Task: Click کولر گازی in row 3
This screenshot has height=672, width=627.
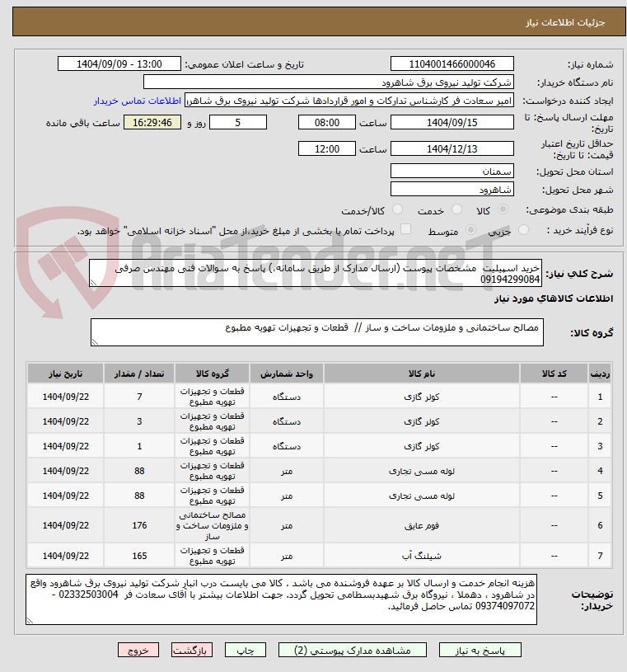Action: [421, 447]
